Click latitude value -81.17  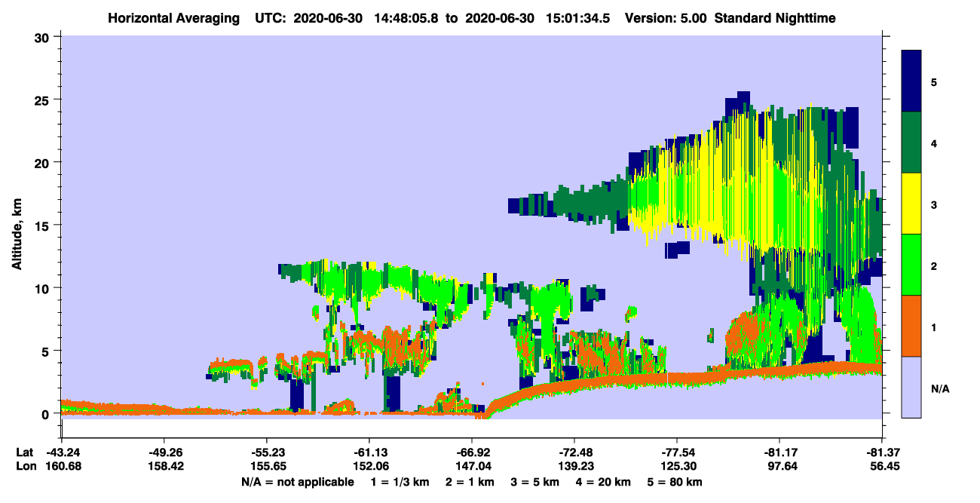[779, 452]
